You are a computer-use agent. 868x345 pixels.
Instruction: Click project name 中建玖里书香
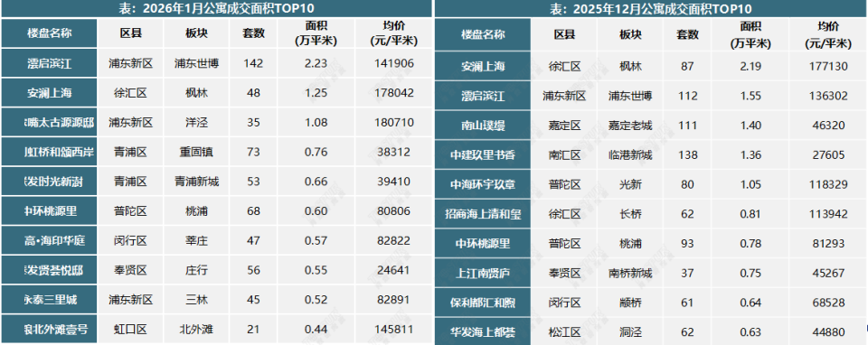[x=483, y=155]
